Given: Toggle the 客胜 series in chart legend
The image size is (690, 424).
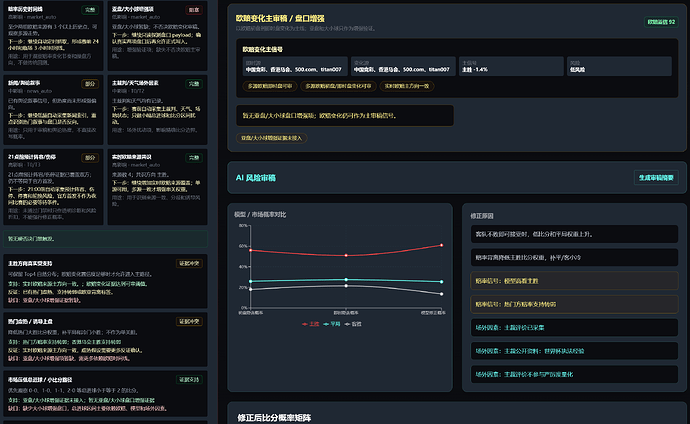Looking at the screenshot, I should click(353, 324).
